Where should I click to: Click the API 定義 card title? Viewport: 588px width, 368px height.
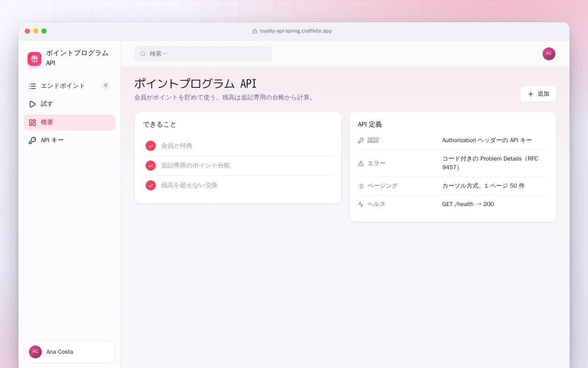(x=370, y=125)
